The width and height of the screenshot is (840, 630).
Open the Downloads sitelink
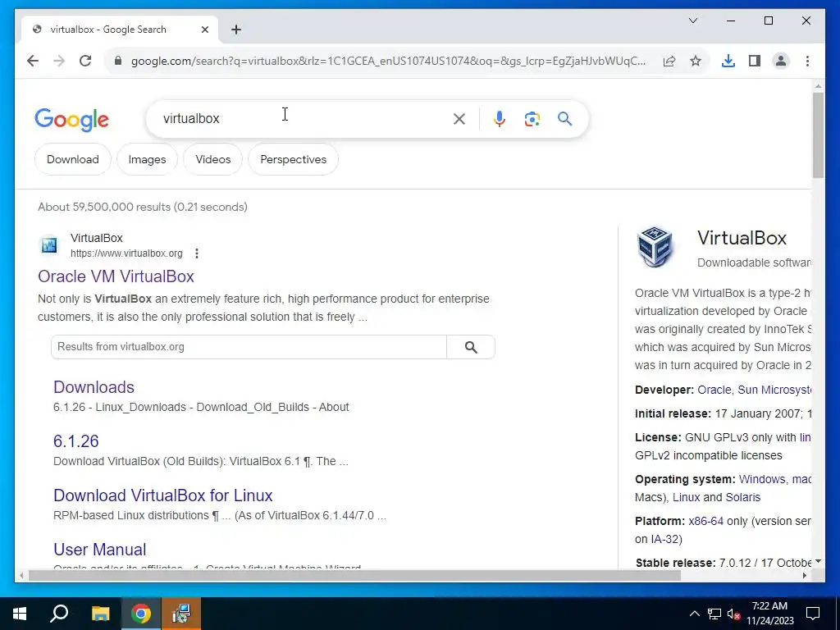click(94, 387)
